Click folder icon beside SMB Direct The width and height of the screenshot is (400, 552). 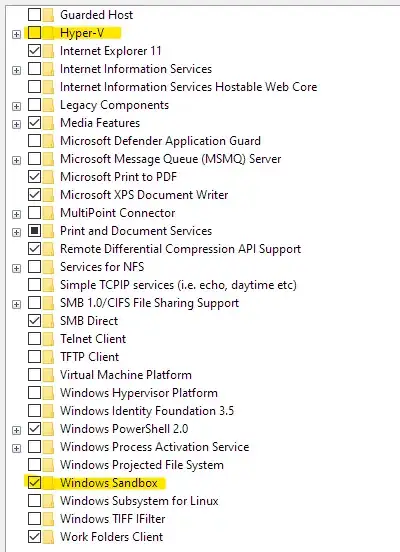point(48,321)
